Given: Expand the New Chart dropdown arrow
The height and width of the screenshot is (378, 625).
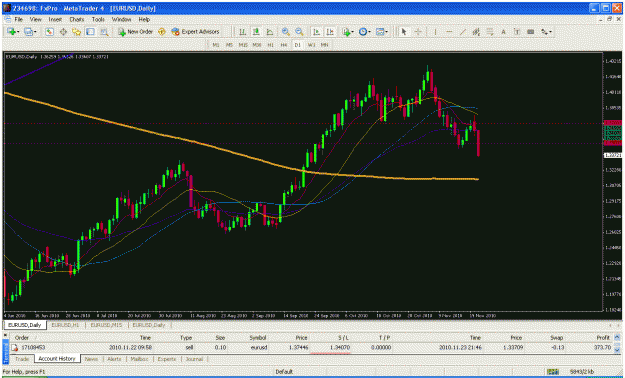Looking at the screenshot, I should click(18, 32).
